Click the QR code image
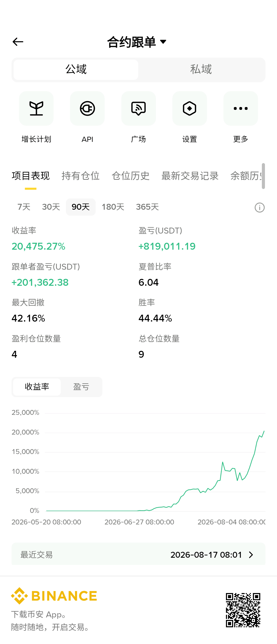This screenshot has height=644, width=277. (243, 610)
